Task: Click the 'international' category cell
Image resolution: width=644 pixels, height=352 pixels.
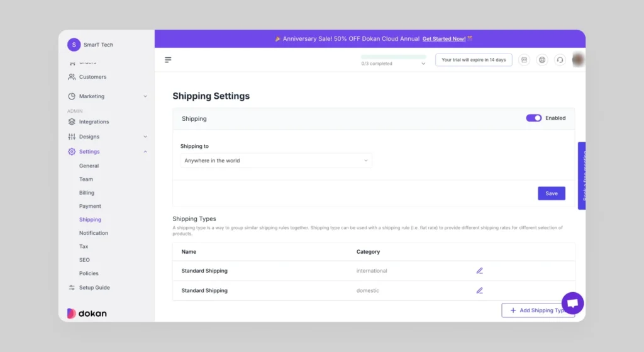Action: coord(372,271)
